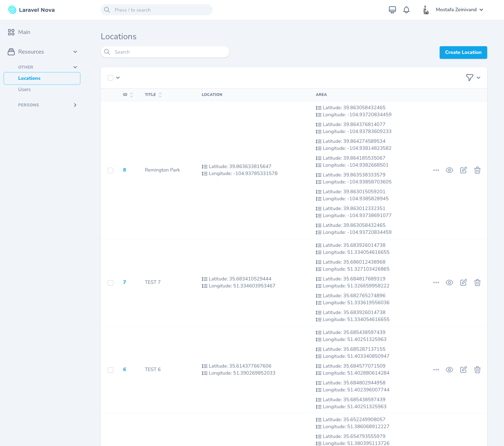This screenshot has width=504, height=446.
Task: Click the notifications bell icon
Action: click(406, 10)
